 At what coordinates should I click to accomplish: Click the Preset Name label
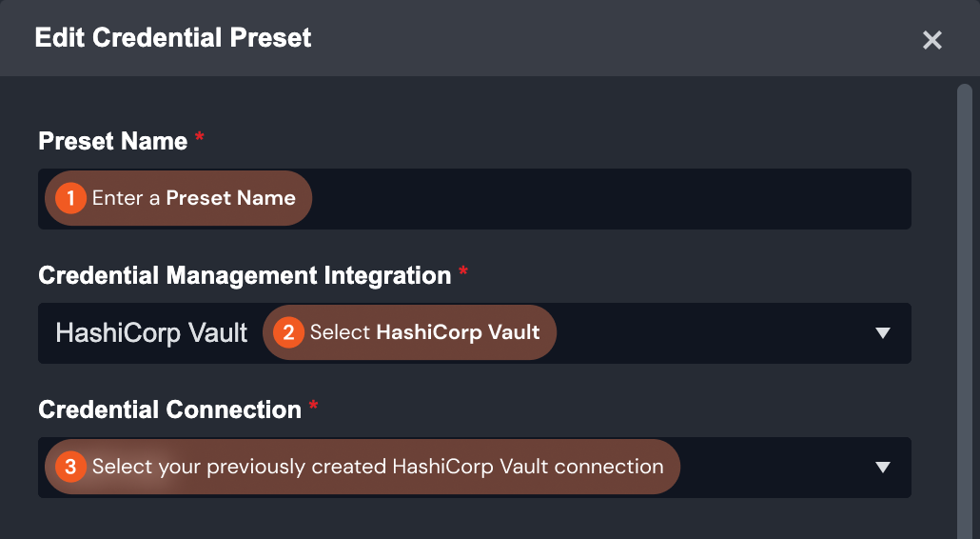113,141
